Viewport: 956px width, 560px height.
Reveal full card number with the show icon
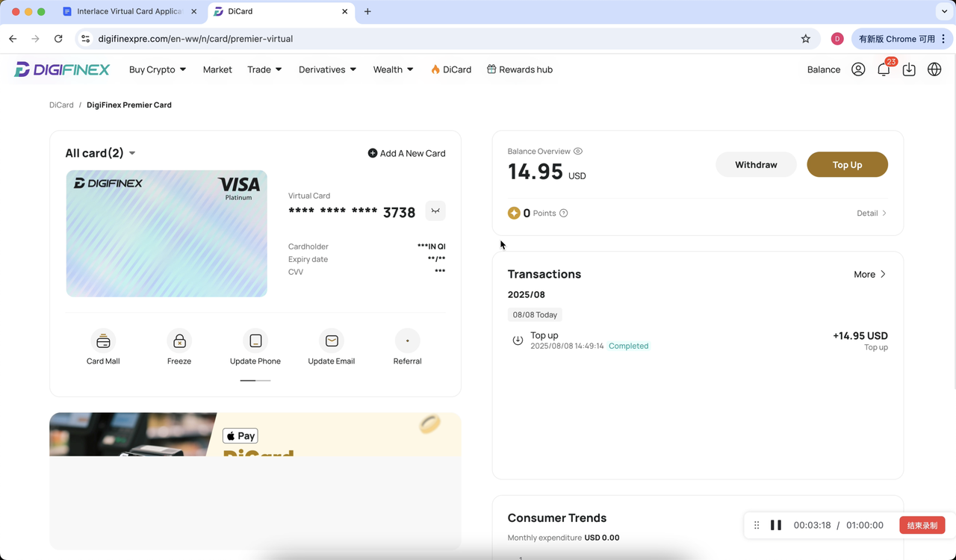click(x=435, y=211)
